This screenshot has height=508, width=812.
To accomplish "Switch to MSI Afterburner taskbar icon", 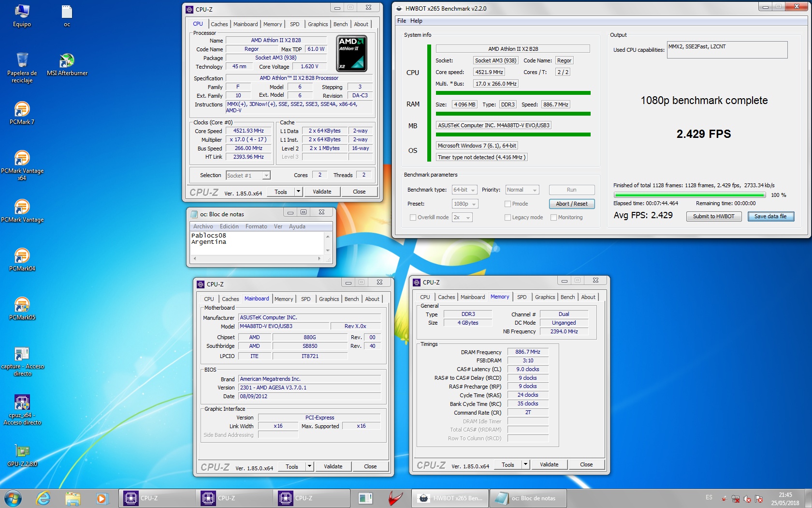I will point(396,498).
